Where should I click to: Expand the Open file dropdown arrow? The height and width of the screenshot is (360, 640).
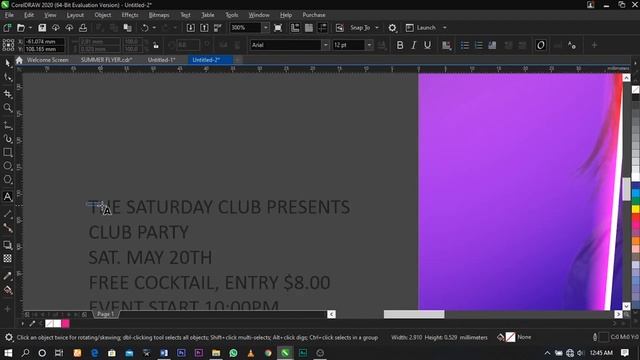(30, 28)
